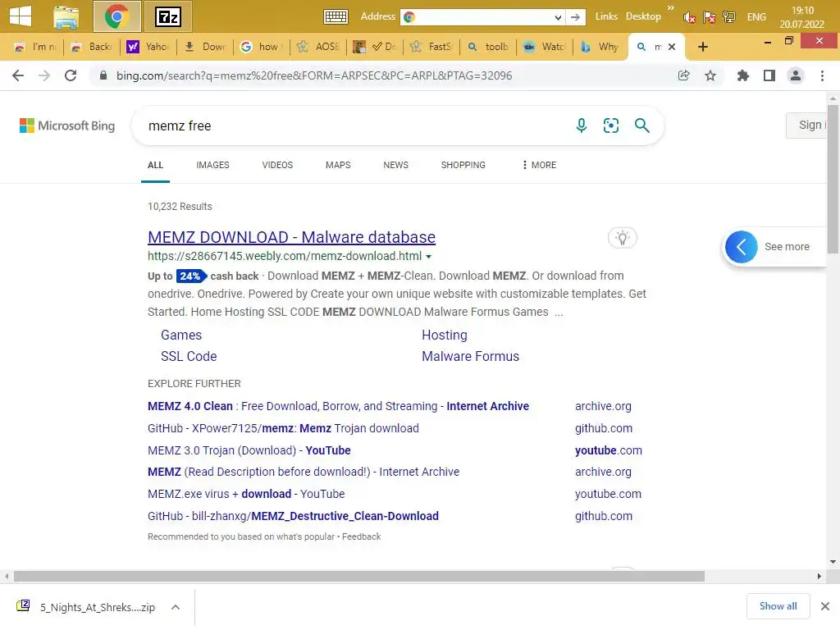Switch to the NEWS tab
Viewport: 840px width, 630px height.
396,165
